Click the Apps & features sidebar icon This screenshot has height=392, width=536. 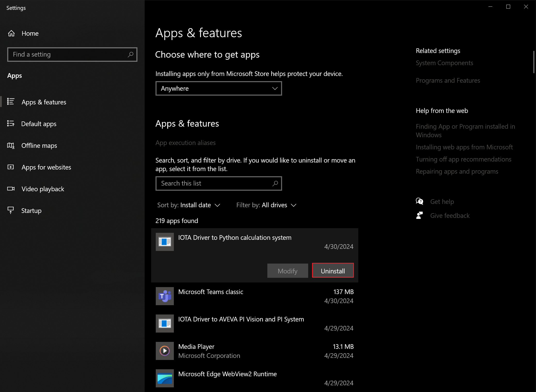click(11, 102)
